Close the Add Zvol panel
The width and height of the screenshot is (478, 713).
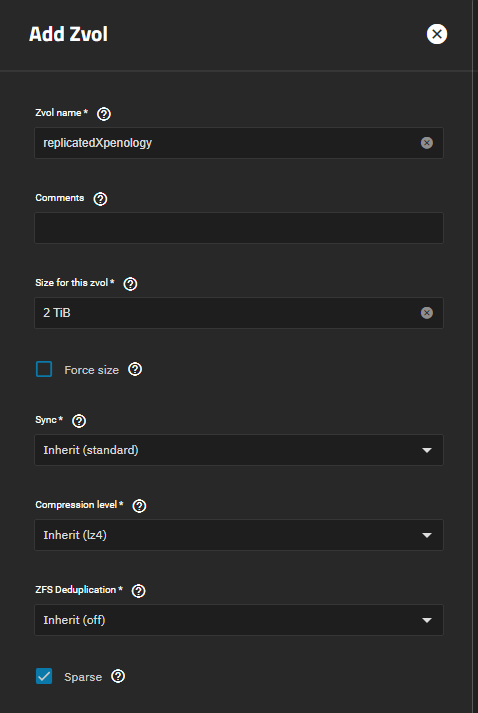pos(437,34)
